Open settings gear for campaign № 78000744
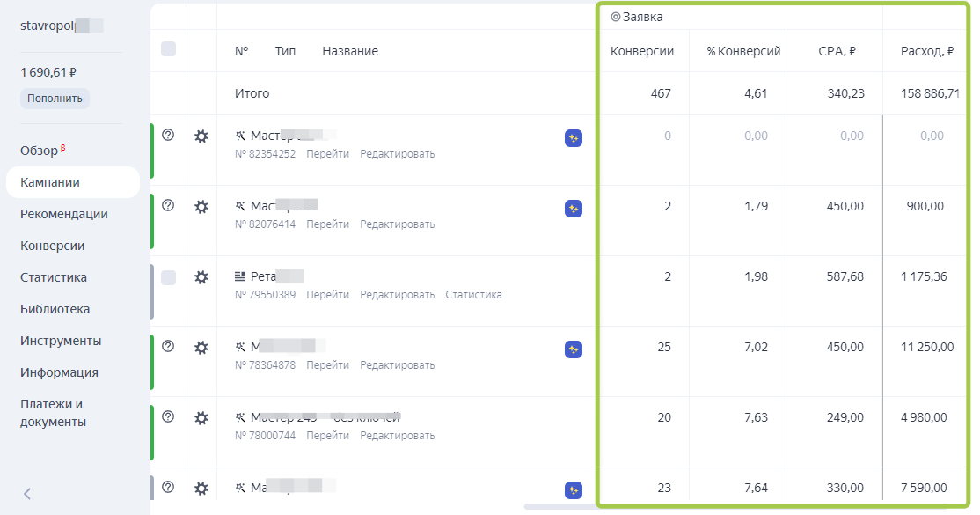 201,418
